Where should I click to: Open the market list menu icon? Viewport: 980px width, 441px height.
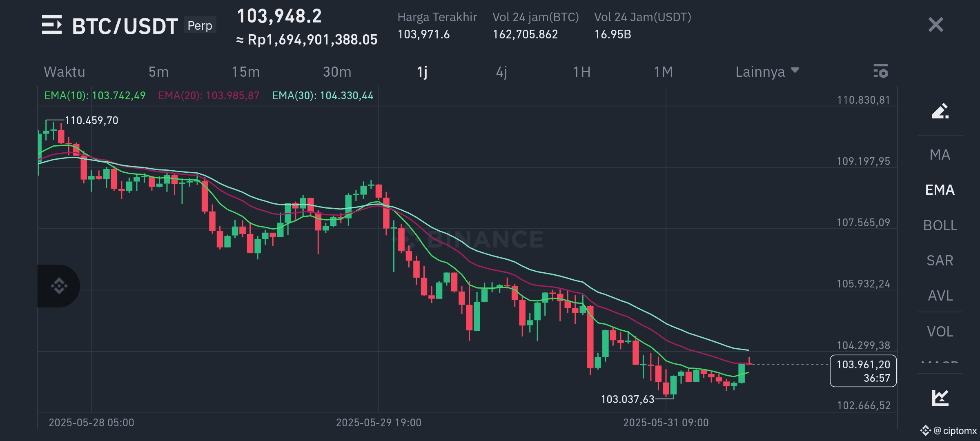click(x=52, y=25)
